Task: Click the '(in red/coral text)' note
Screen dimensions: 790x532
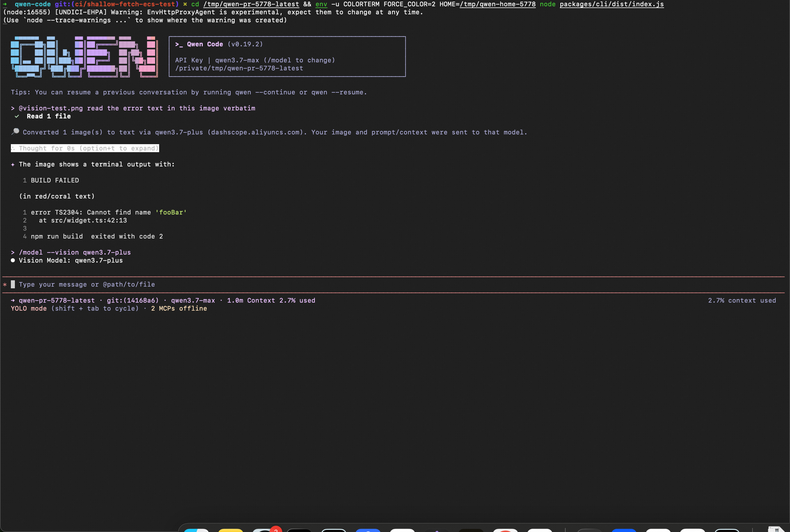Action: (57, 196)
